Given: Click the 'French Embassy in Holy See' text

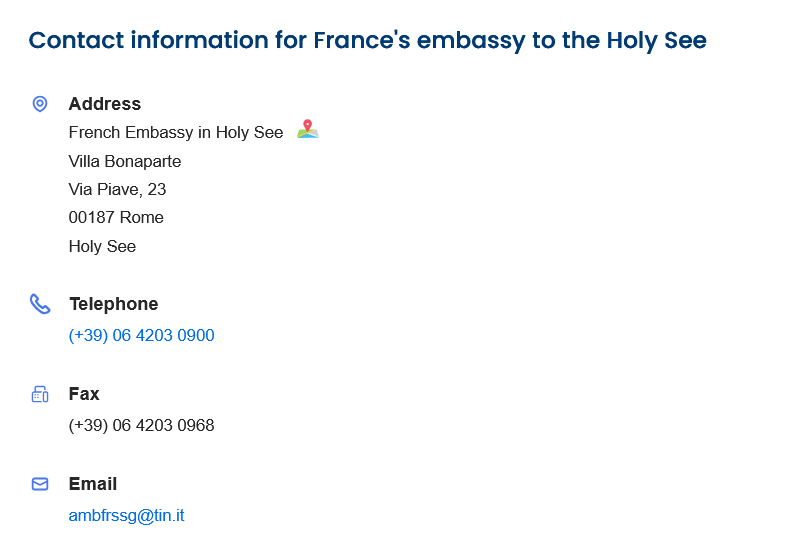Looking at the screenshot, I should pyautogui.click(x=175, y=132).
